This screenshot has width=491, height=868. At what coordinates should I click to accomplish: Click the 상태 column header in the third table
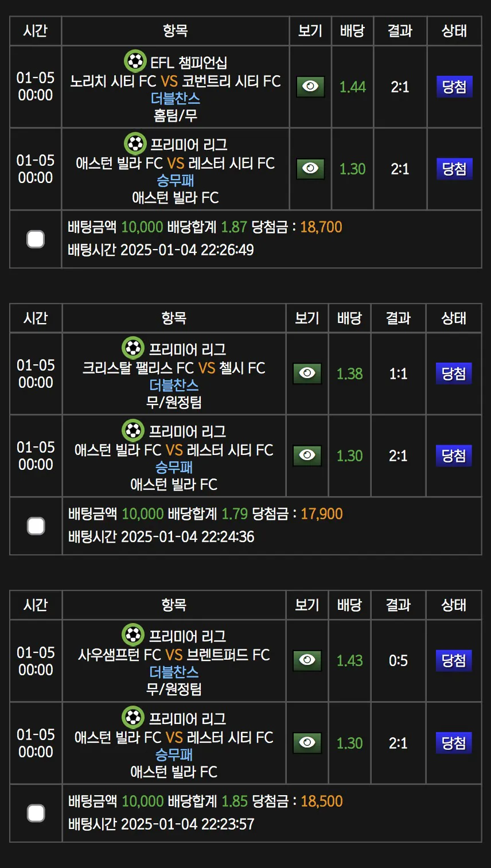click(454, 605)
